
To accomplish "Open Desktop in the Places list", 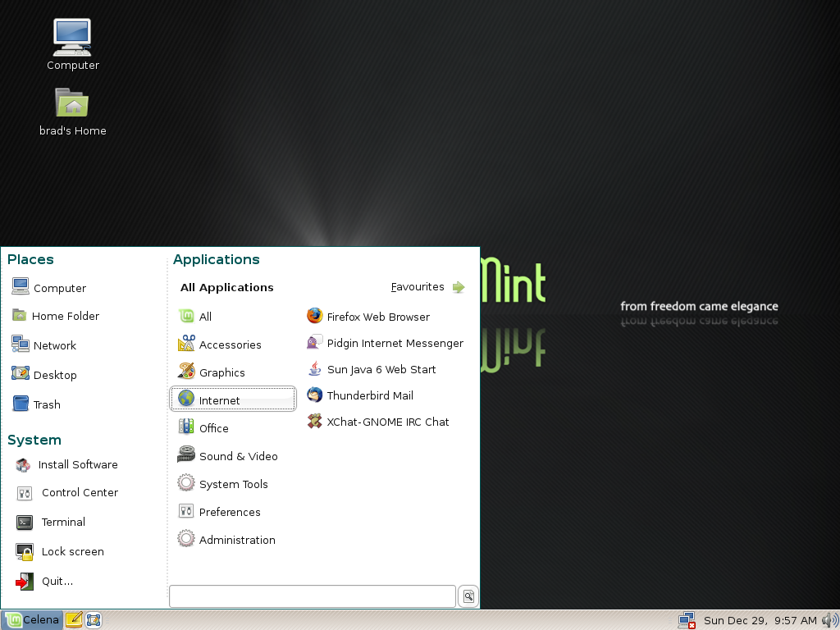I will click(x=44, y=374).
